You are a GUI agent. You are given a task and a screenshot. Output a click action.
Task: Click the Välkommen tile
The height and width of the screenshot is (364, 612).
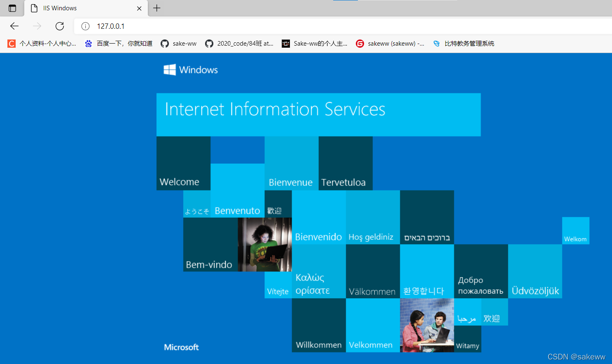pyautogui.click(x=373, y=271)
